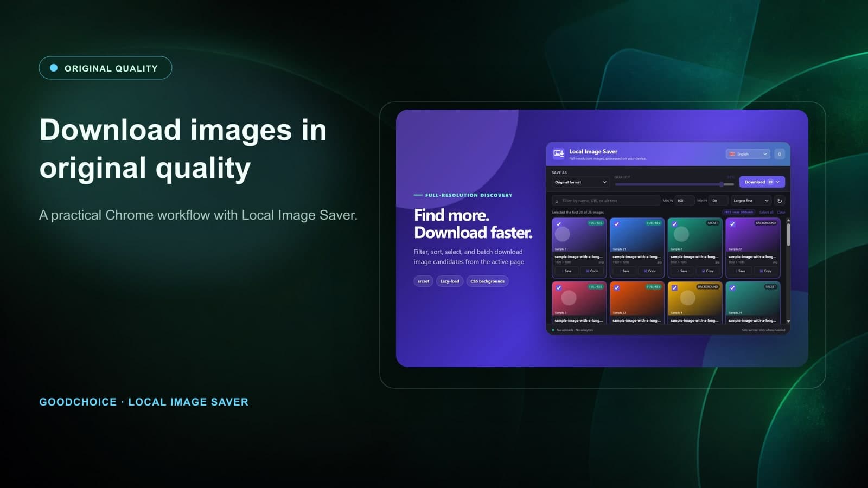Click 'Selected the first 20 of 25 images' text
Screen dimensions: 868x488
[x=578, y=213]
